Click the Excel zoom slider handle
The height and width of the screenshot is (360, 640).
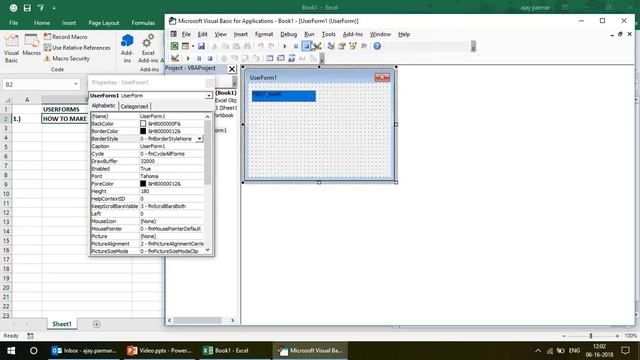point(591,336)
